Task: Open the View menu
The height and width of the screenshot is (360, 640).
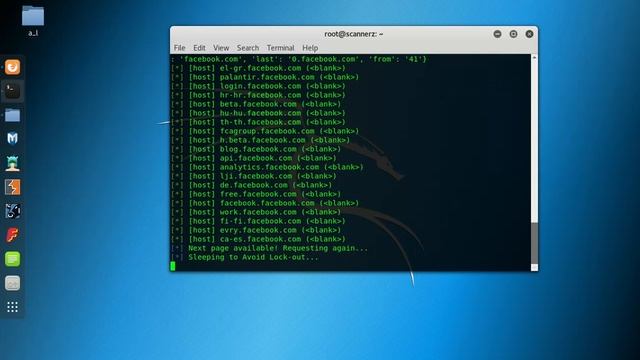Action: 221,48
